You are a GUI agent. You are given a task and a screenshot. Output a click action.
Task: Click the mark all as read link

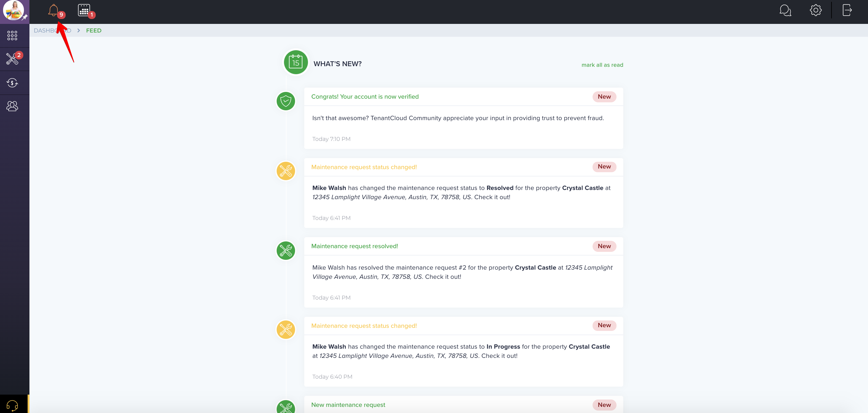click(x=602, y=65)
